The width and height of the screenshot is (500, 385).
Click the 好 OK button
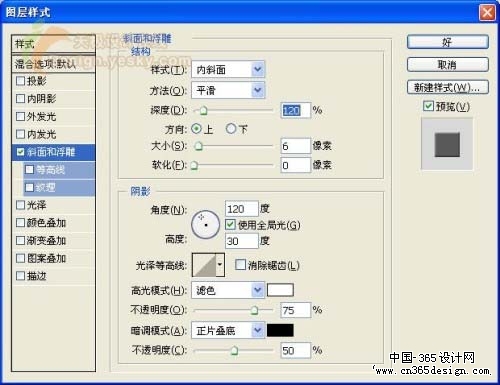click(448, 42)
